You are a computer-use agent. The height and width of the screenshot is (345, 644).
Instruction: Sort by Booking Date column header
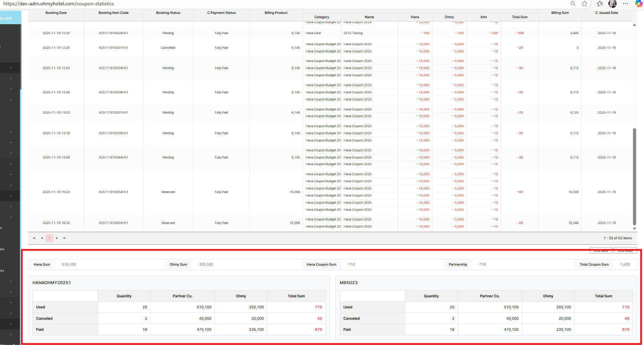click(56, 13)
